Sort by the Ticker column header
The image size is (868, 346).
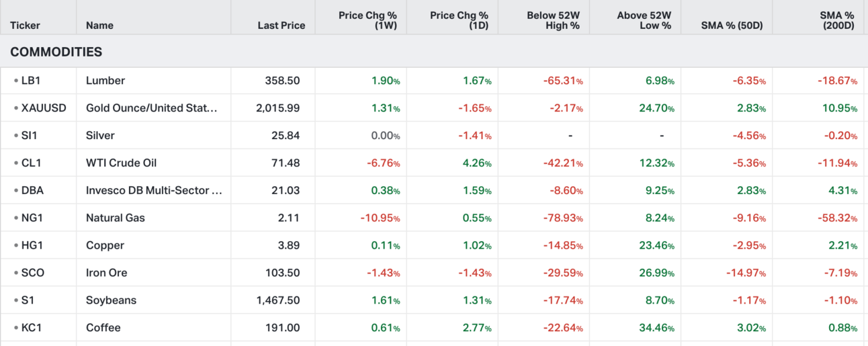point(25,26)
